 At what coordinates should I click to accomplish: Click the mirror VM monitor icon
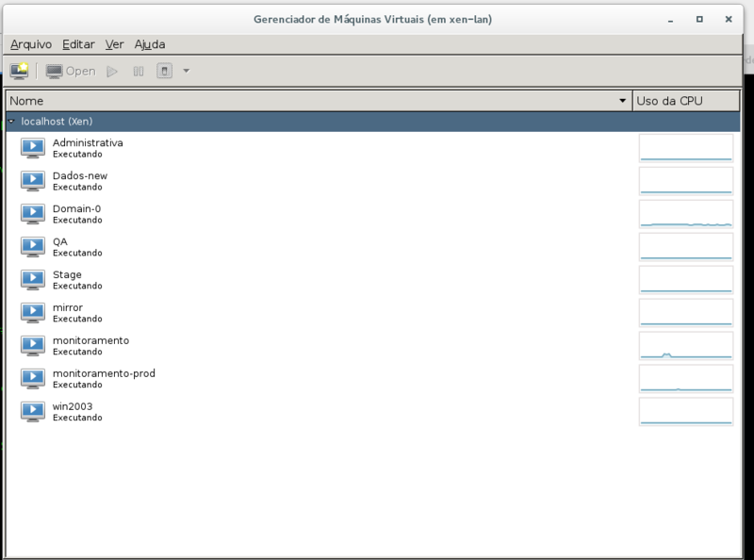click(33, 313)
